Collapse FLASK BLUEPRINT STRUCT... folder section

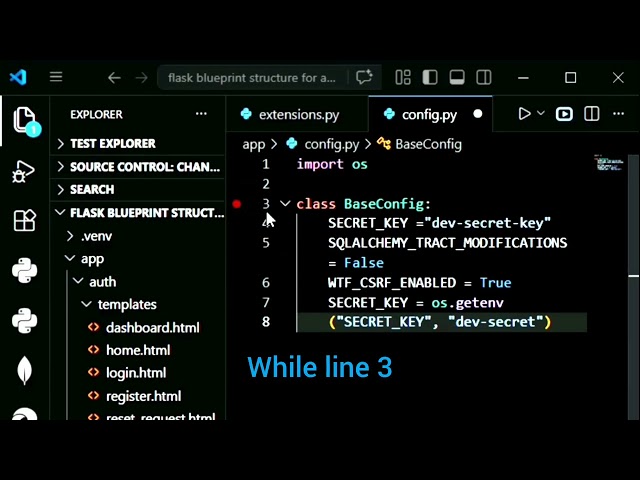point(139,213)
